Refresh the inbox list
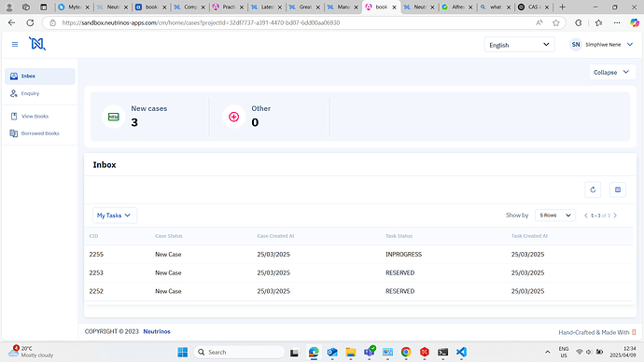644x362 pixels. coord(593,189)
